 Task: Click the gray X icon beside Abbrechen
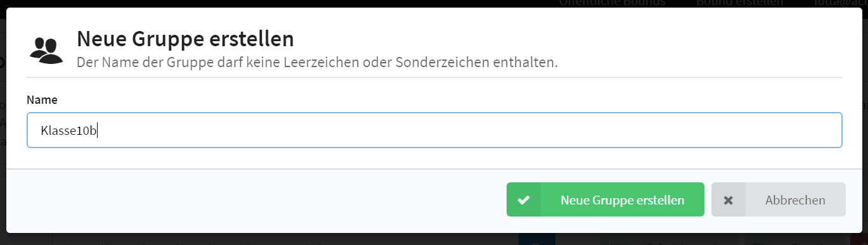pyautogui.click(x=729, y=200)
